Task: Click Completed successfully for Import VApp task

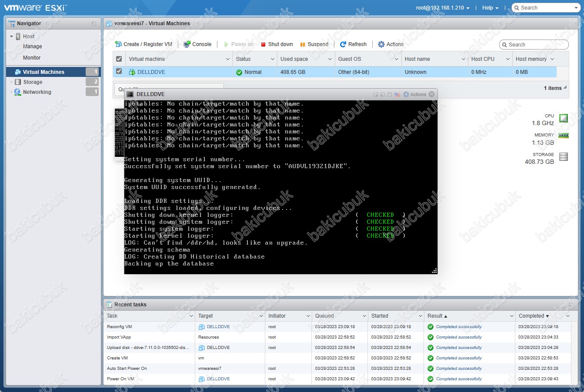Action: click(459, 337)
